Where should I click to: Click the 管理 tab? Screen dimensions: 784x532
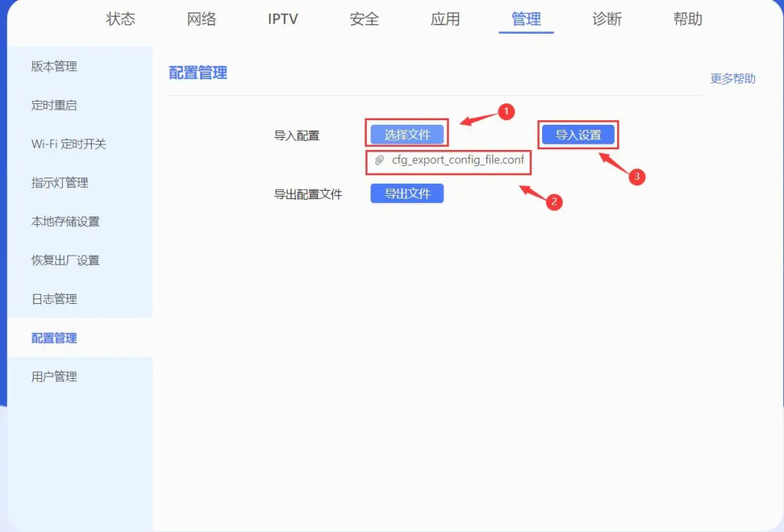526,19
